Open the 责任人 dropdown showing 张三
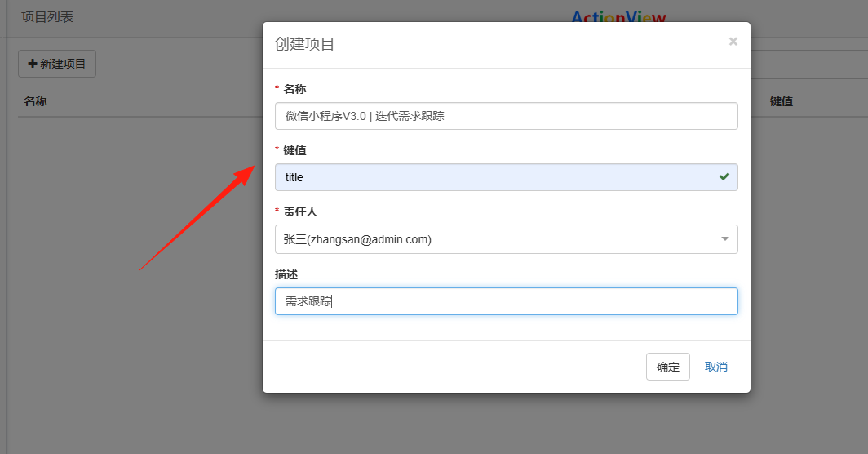This screenshot has height=454, width=868. [506, 239]
